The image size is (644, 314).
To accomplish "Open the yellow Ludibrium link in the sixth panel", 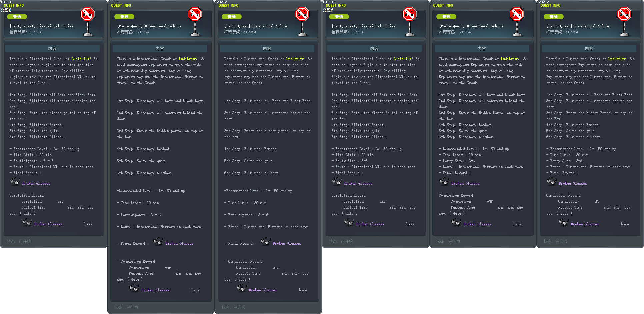I will coord(617,59).
